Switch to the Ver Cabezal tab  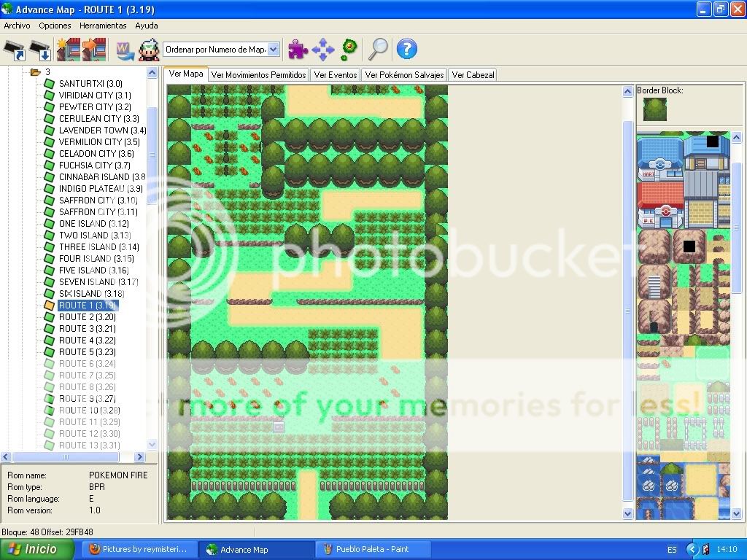tap(473, 75)
